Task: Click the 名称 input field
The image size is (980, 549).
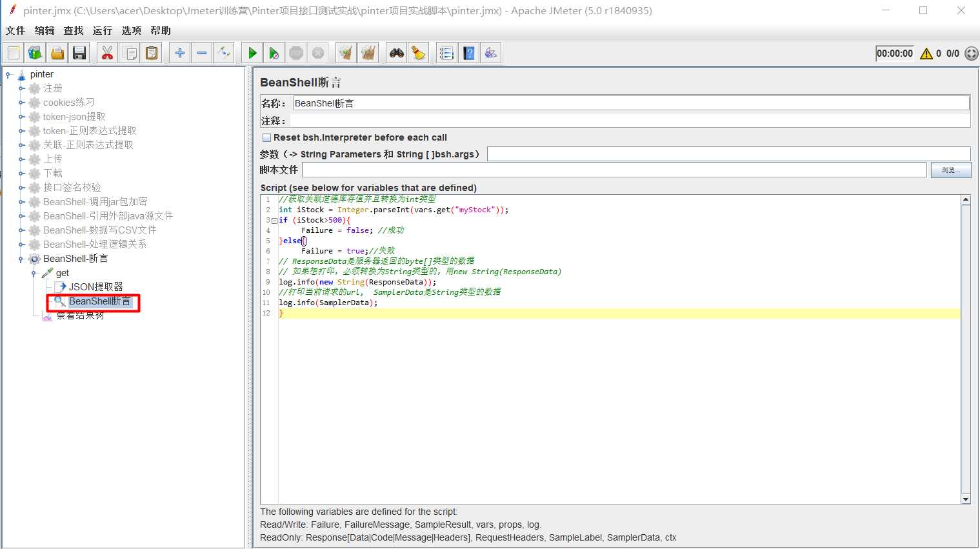Action: pyautogui.click(x=631, y=103)
